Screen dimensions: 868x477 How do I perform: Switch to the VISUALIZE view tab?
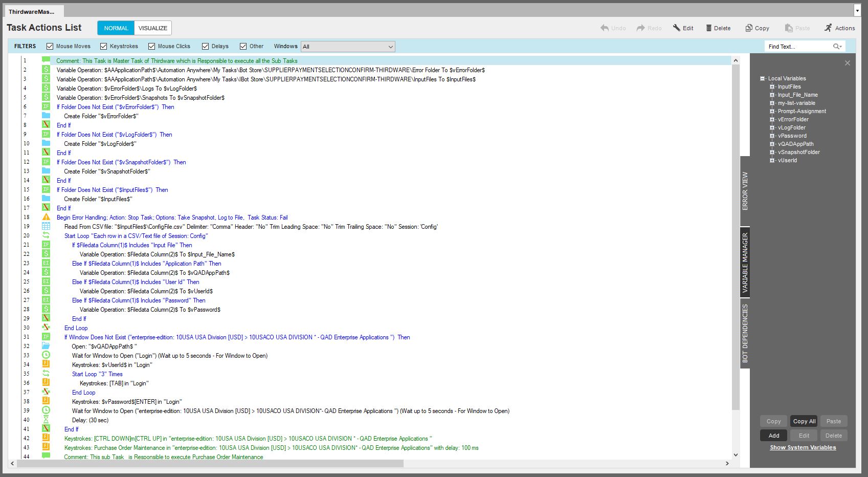[153, 28]
